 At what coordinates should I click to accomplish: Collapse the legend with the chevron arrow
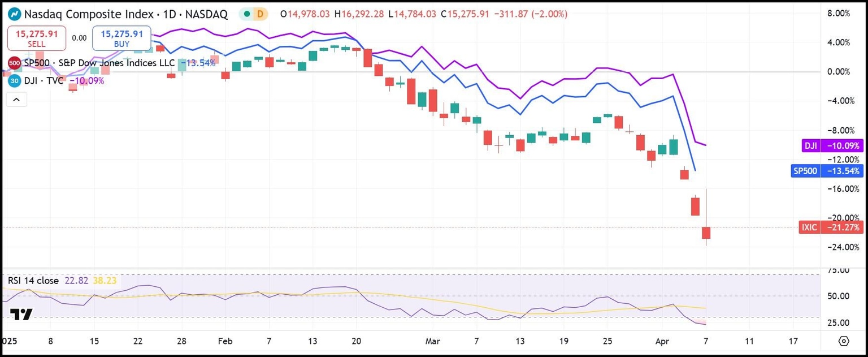click(16, 99)
